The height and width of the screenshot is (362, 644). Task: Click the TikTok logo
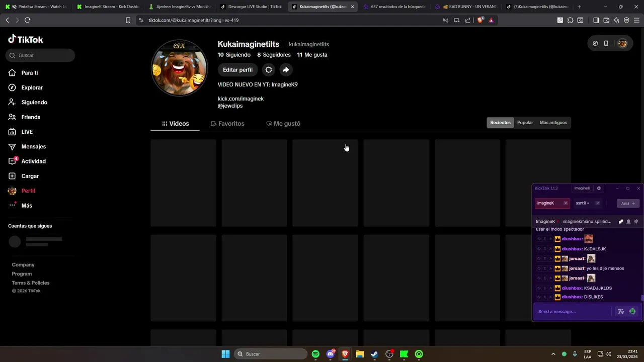click(26, 39)
